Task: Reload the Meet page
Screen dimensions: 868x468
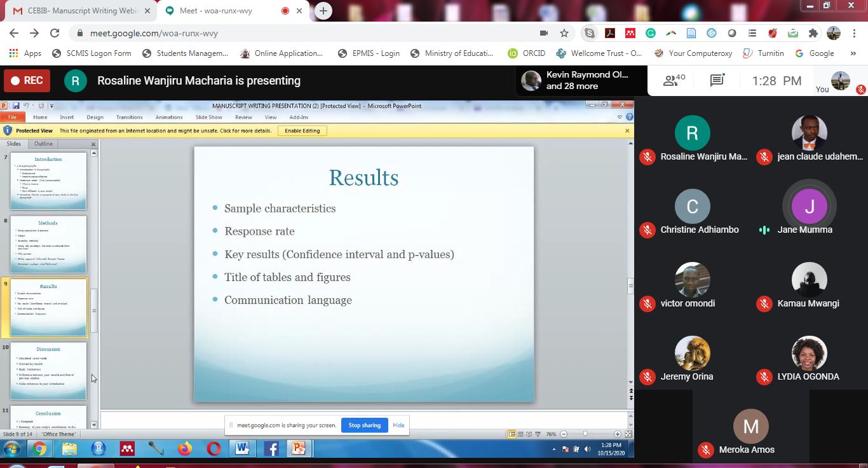Action: (x=55, y=33)
